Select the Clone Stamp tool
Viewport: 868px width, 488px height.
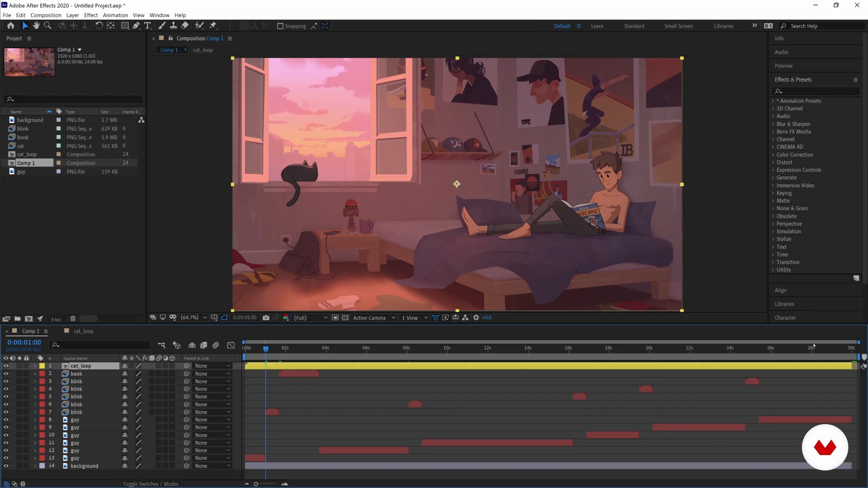coord(173,26)
